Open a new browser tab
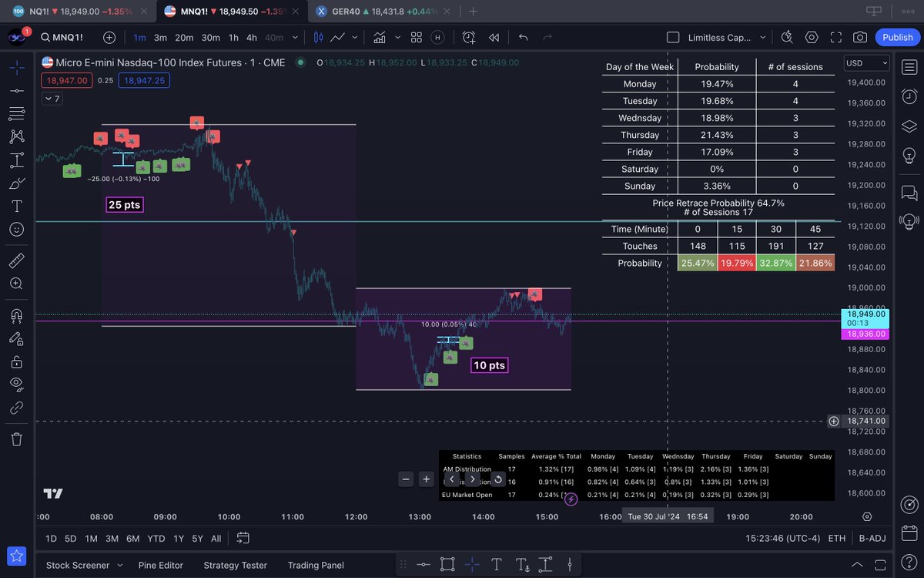The height and width of the screenshot is (578, 924). coord(473,12)
